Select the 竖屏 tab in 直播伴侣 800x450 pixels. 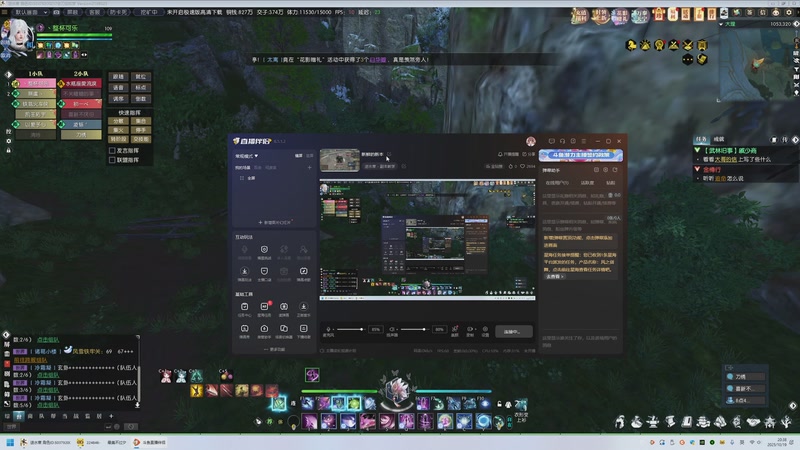coord(309,156)
